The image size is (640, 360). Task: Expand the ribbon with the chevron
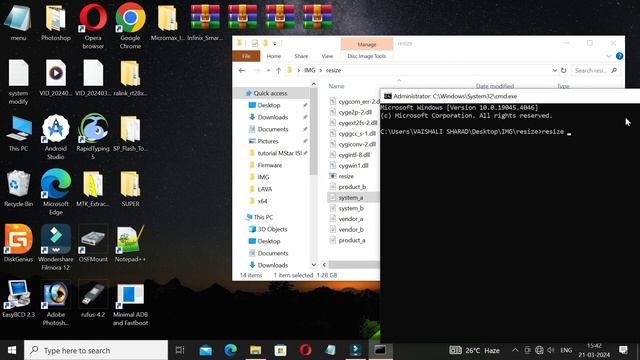click(609, 56)
